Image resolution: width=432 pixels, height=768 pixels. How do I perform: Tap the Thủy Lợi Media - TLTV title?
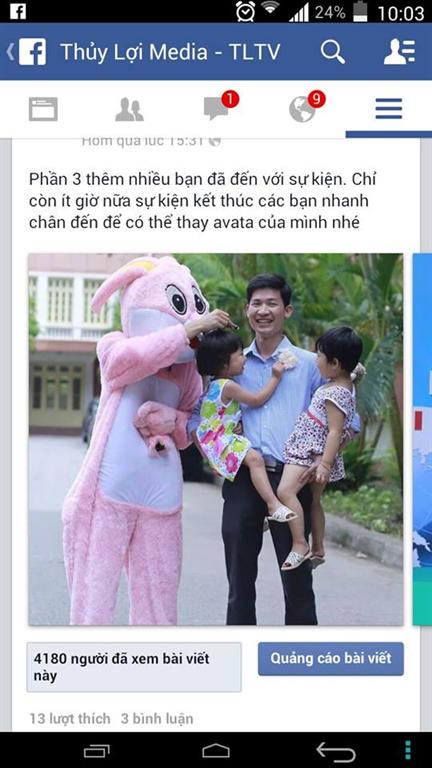coord(170,52)
